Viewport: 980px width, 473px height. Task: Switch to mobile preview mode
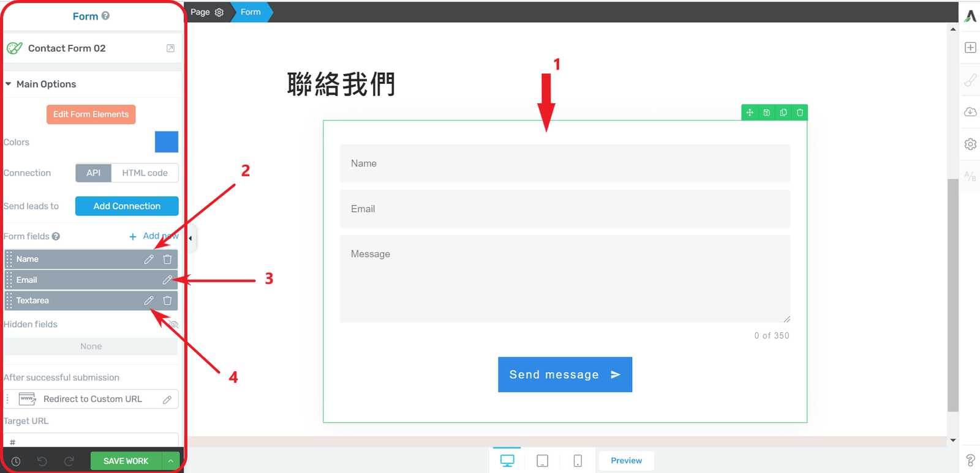click(578, 461)
